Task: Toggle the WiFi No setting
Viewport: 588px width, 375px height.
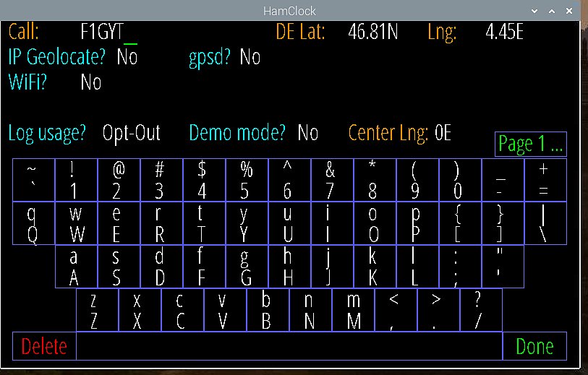Action: (x=91, y=82)
